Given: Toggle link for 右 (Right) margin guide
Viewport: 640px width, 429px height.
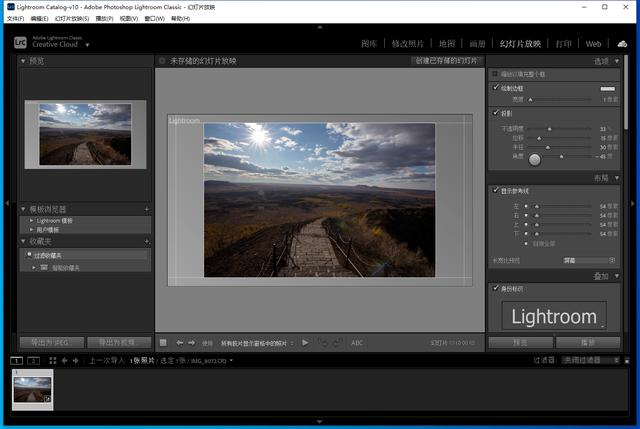Looking at the screenshot, I should [x=526, y=215].
